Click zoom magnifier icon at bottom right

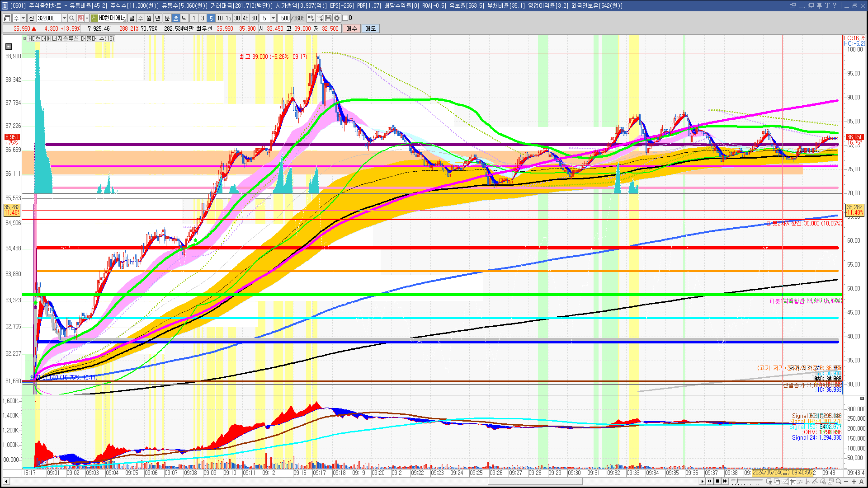[839, 481]
